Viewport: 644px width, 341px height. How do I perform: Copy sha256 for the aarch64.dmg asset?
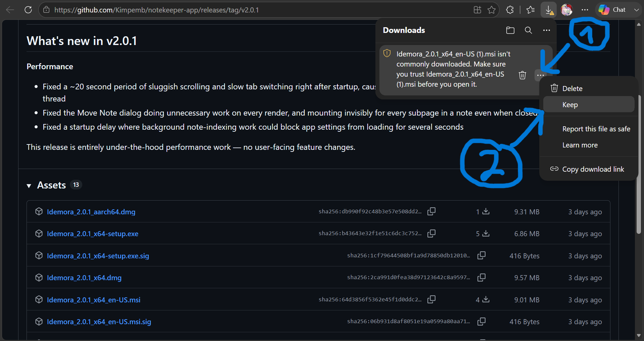[x=431, y=211]
